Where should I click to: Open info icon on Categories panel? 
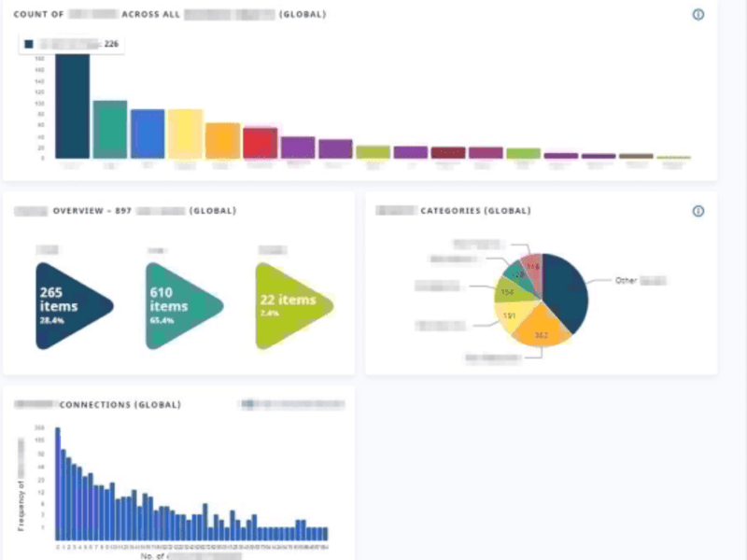(x=698, y=211)
